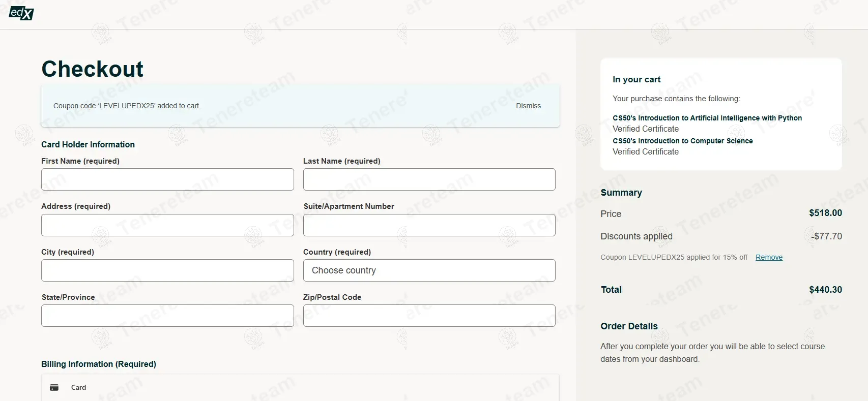Remove the LEVELUPEDX25 coupon
The image size is (868, 401).
coord(769,257)
